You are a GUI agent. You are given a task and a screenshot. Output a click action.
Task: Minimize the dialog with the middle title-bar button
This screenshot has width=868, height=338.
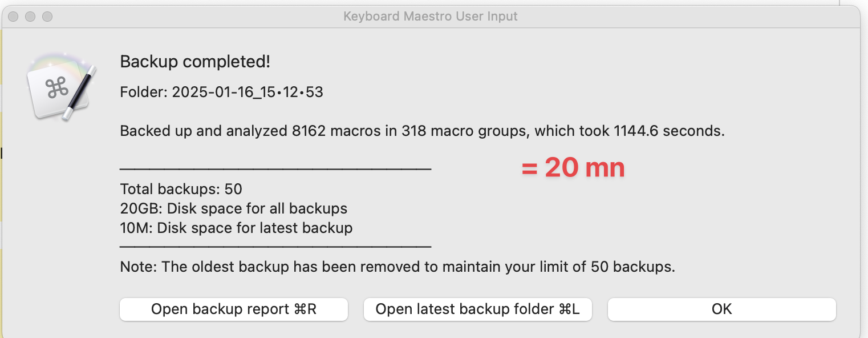tap(30, 17)
